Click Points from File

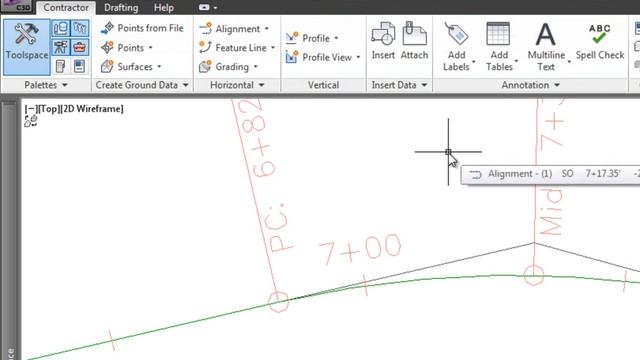tap(142, 28)
